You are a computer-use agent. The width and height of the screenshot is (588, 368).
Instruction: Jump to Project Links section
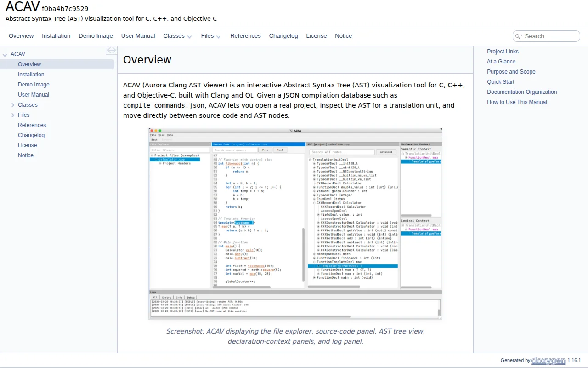point(503,52)
